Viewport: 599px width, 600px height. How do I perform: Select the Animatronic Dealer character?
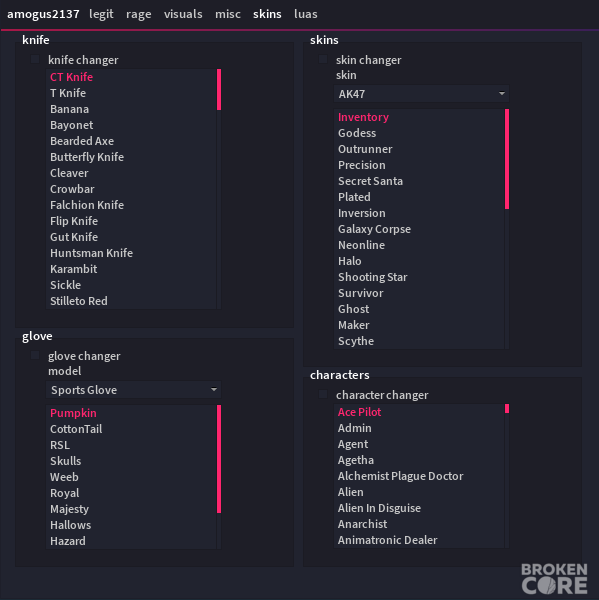pos(419,540)
